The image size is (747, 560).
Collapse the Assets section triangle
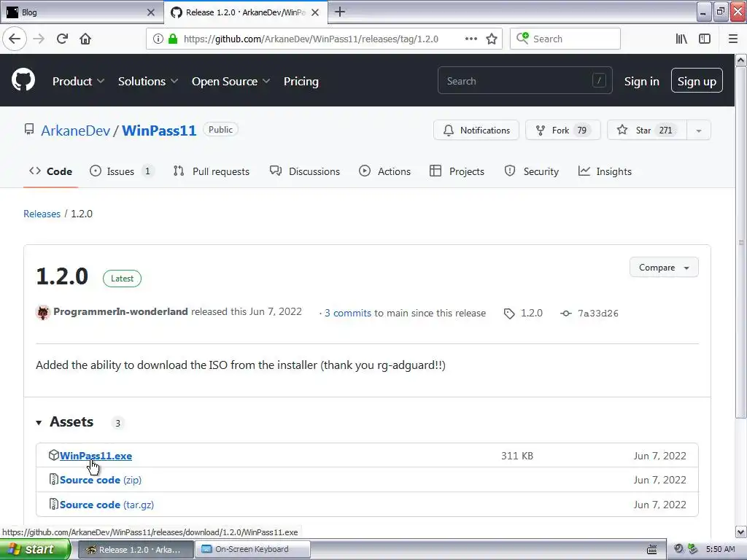(39, 422)
